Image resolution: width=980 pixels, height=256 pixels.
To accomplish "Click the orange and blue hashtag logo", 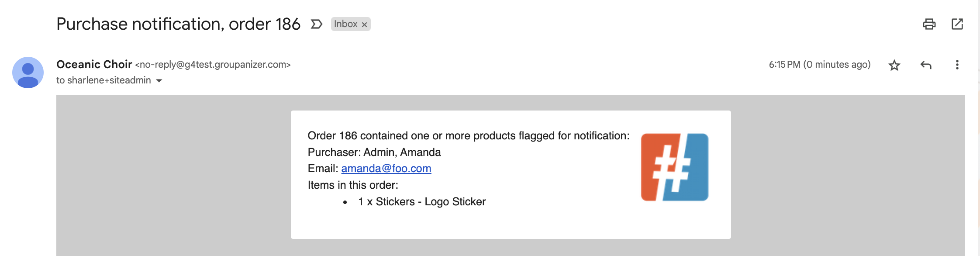I will tap(674, 167).
